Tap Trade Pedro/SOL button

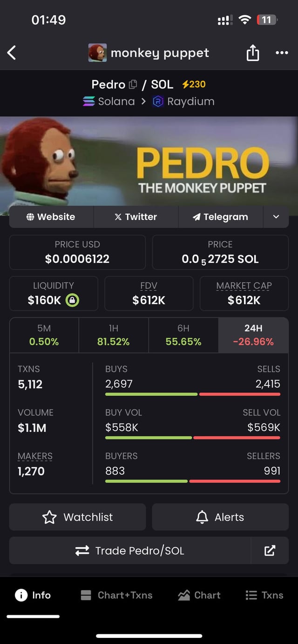[x=130, y=551]
